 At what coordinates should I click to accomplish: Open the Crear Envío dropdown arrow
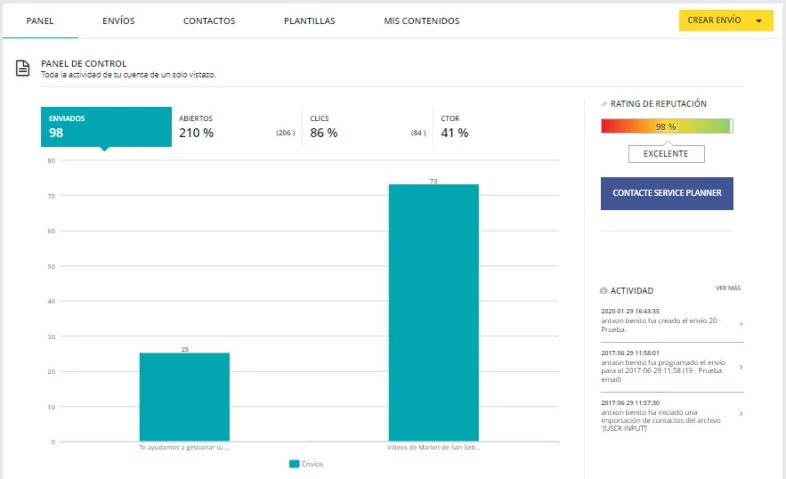point(759,21)
